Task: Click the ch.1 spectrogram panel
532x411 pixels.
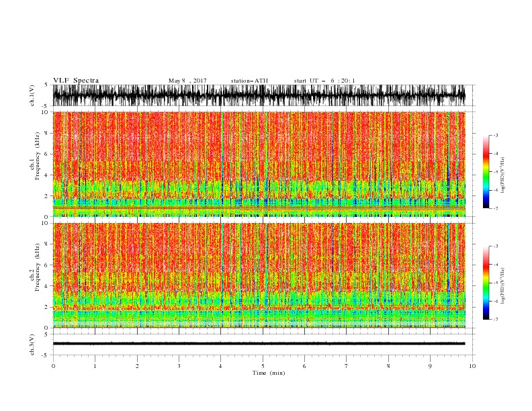Action: [259, 164]
